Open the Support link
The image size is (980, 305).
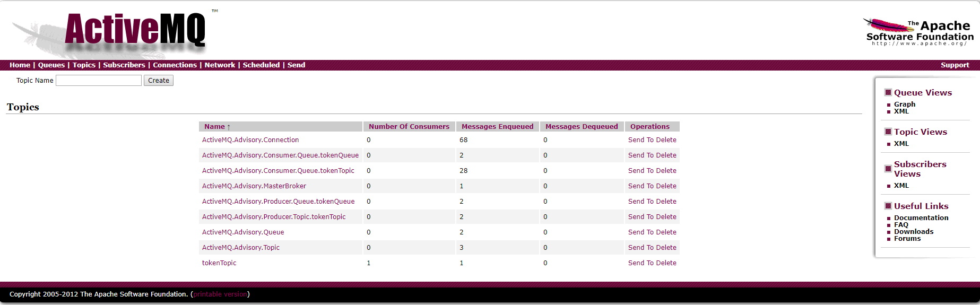point(955,65)
